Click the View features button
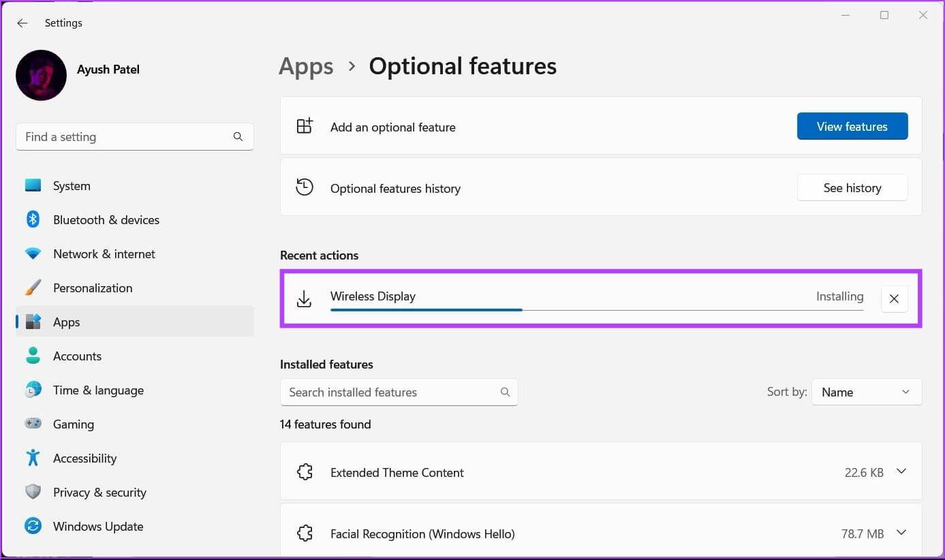Viewport: 945px width, 560px height. [852, 126]
